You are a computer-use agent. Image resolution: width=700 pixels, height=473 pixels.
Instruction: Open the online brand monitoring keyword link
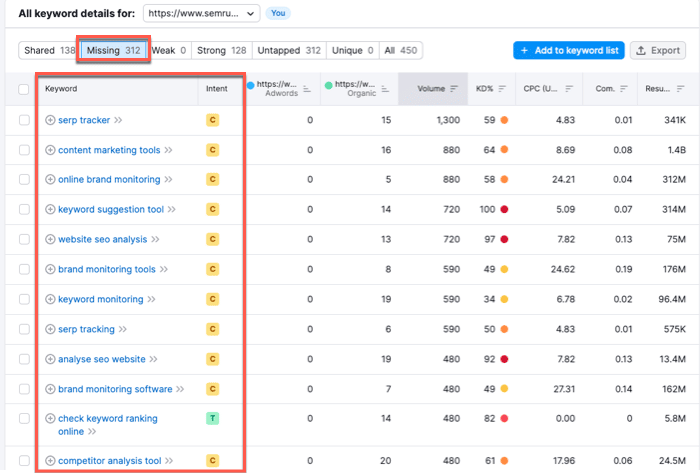pos(109,180)
